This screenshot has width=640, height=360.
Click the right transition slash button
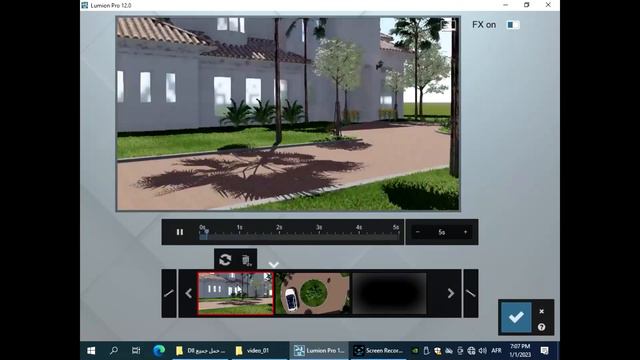pyautogui.click(x=471, y=293)
